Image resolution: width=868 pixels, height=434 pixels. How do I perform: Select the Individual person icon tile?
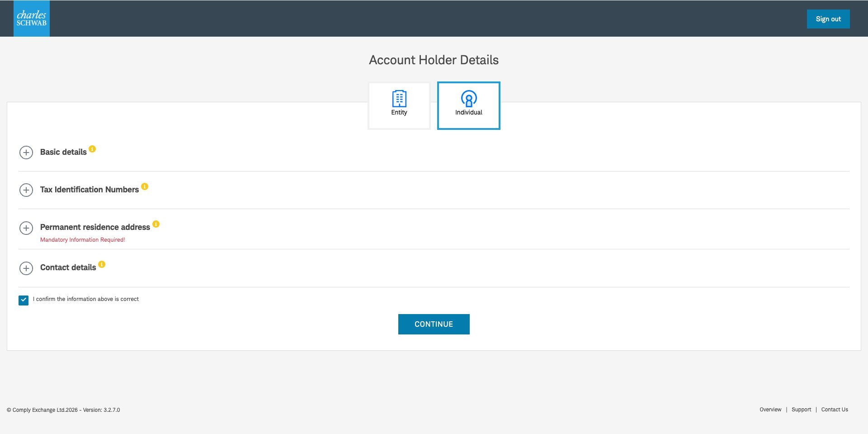pyautogui.click(x=469, y=105)
